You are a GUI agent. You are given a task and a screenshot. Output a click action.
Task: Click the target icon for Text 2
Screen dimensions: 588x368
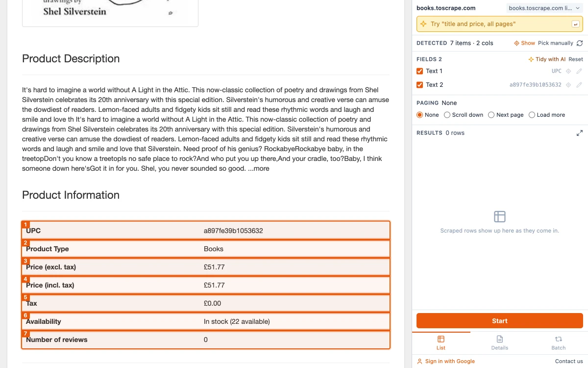[x=568, y=85]
